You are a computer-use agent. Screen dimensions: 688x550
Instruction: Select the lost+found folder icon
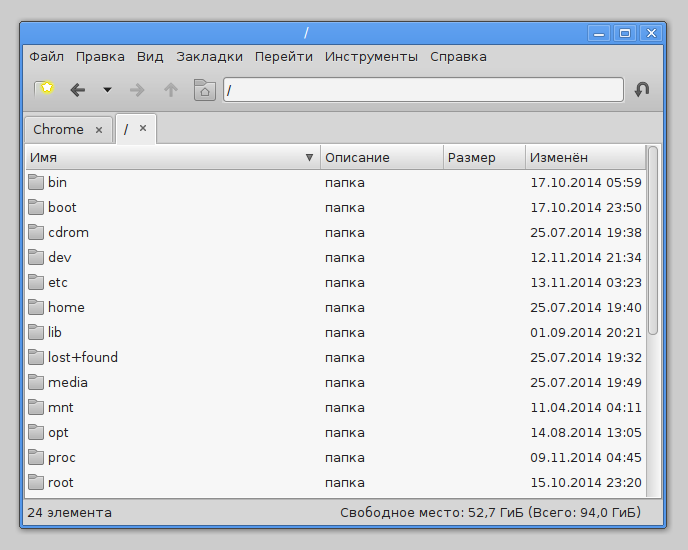36,357
